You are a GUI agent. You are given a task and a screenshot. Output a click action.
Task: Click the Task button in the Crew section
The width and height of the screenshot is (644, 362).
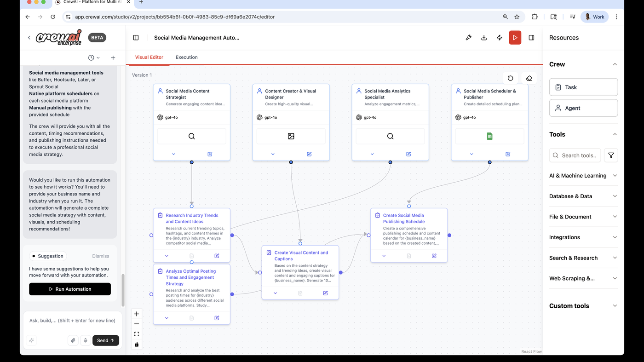click(583, 87)
